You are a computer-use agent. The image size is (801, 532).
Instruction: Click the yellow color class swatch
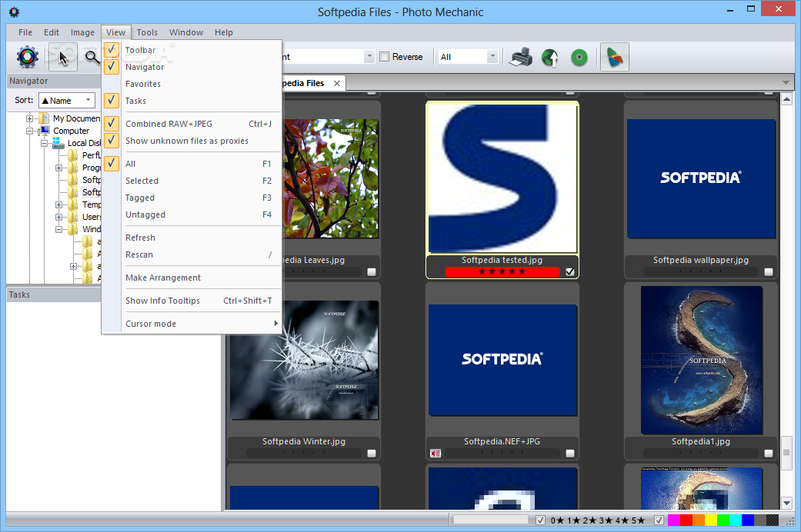click(711, 520)
